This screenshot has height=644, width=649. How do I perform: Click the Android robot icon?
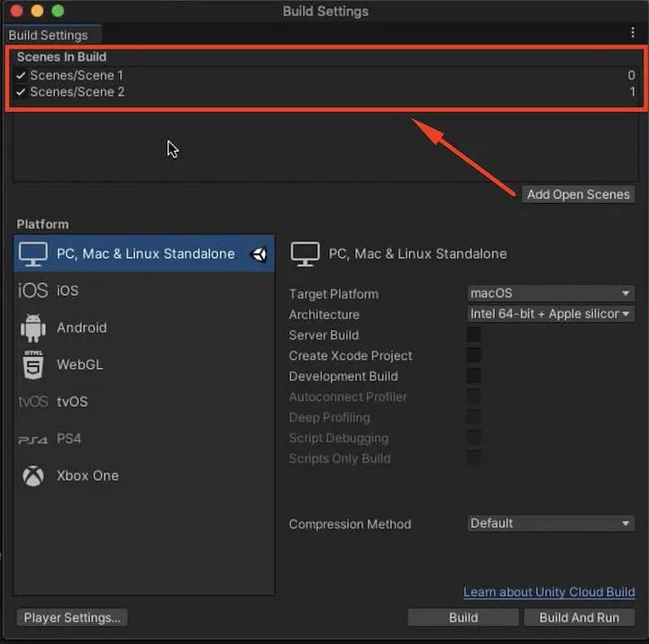33,327
